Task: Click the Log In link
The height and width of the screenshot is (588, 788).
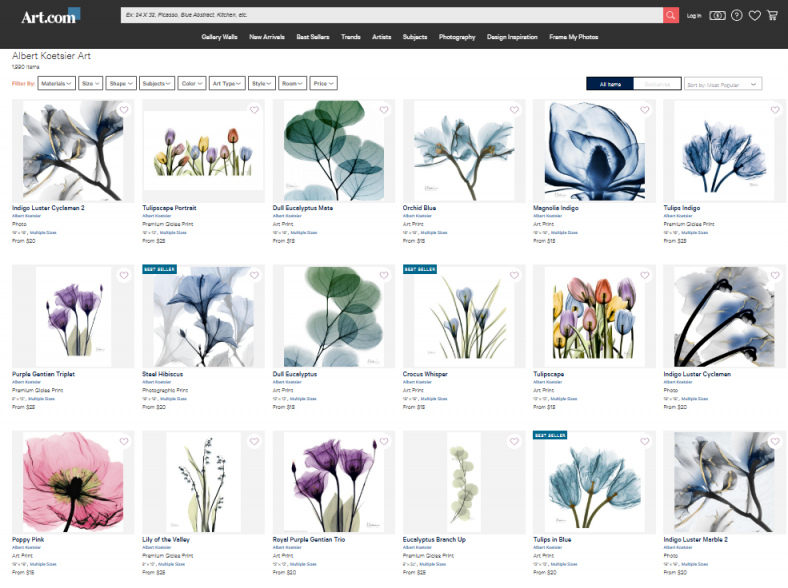Action: (x=694, y=16)
